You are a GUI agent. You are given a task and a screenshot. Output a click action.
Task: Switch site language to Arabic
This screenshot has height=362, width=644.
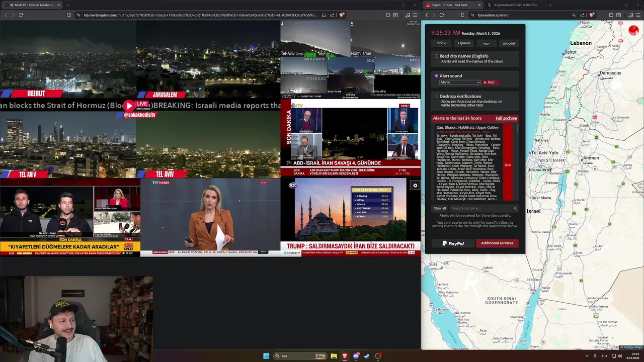click(x=487, y=43)
